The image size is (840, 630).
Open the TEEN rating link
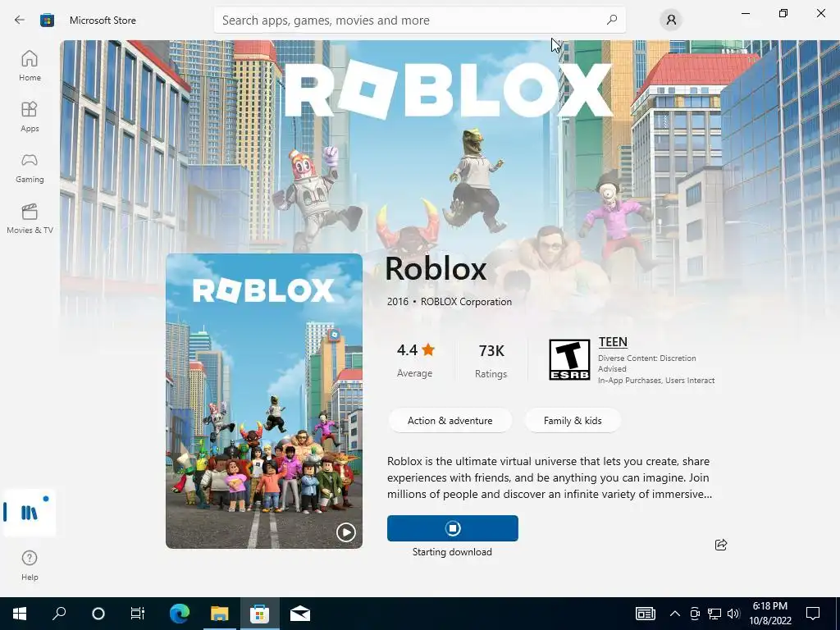(613, 342)
